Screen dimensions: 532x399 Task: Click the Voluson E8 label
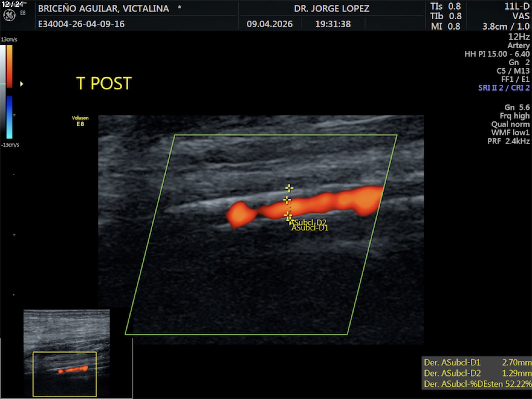(80, 121)
